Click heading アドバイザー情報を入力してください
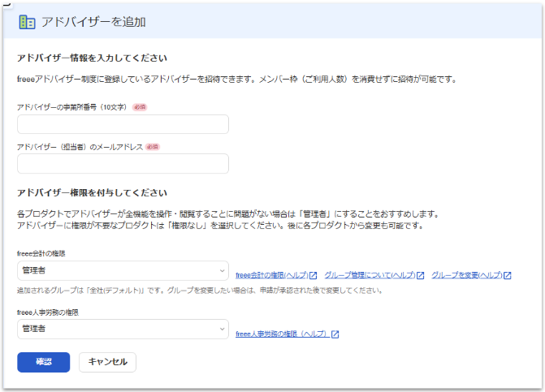Image resolution: width=545 pixels, height=392 pixels. (92, 58)
